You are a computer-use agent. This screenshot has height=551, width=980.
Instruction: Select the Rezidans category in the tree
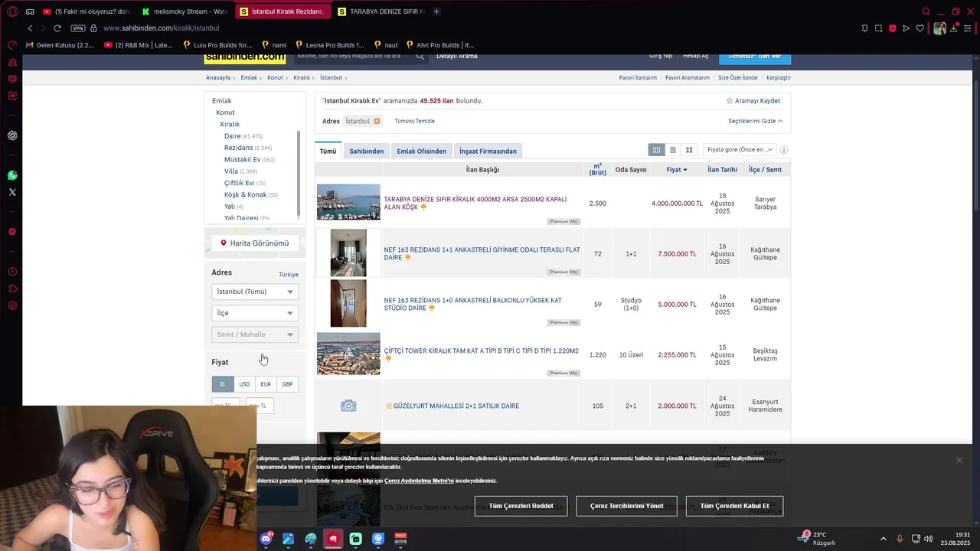(238, 148)
